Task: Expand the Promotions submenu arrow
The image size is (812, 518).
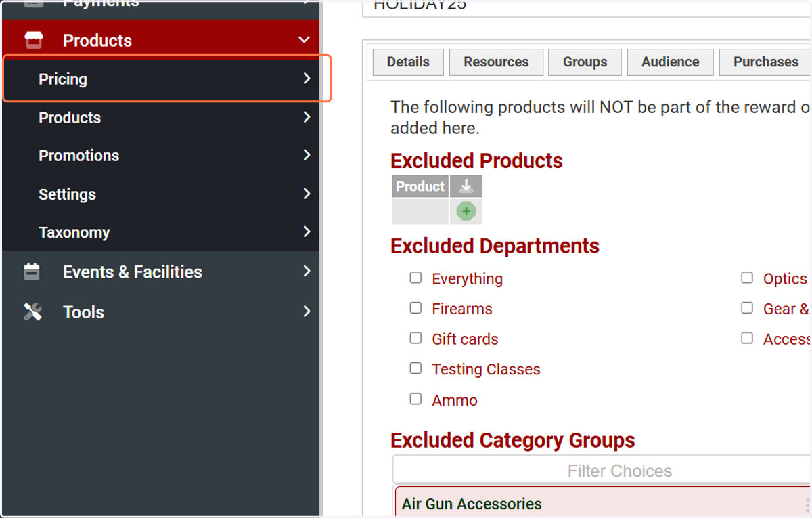Action: tap(307, 155)
